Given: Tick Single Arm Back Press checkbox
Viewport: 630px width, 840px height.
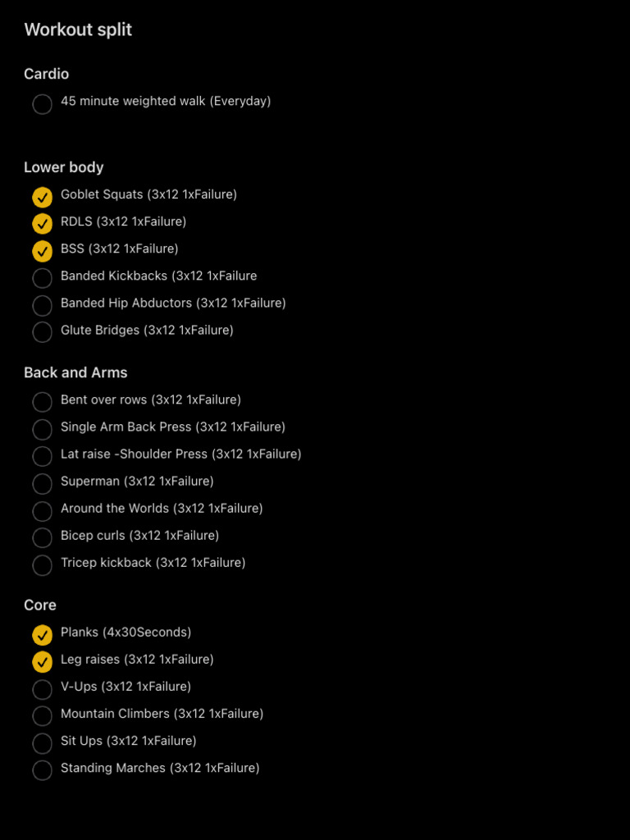Looking at the screenshot, I should pos(43,430).
